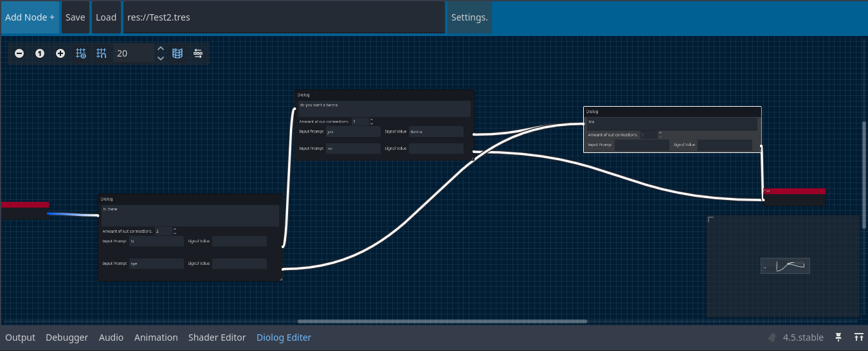Decrease snap distance with down arrow

(x=161, y=59)
